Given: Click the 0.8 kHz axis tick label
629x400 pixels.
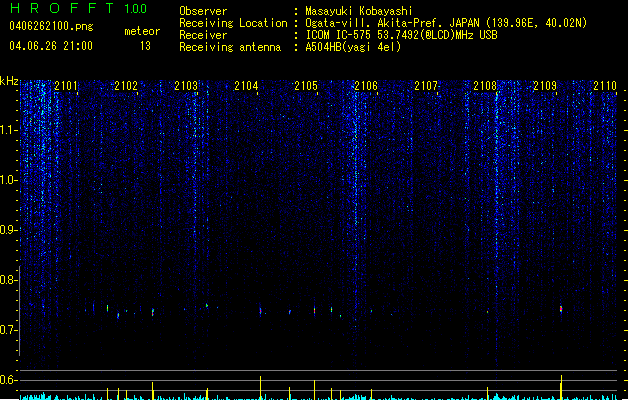Looking at the screenshot, I should point(8,280).
